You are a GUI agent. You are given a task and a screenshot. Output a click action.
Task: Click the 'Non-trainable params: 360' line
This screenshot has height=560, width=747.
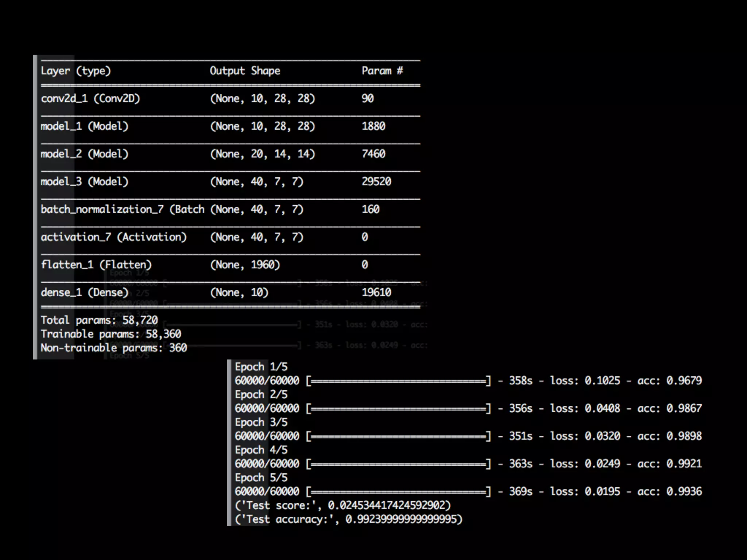click(113, 348)
